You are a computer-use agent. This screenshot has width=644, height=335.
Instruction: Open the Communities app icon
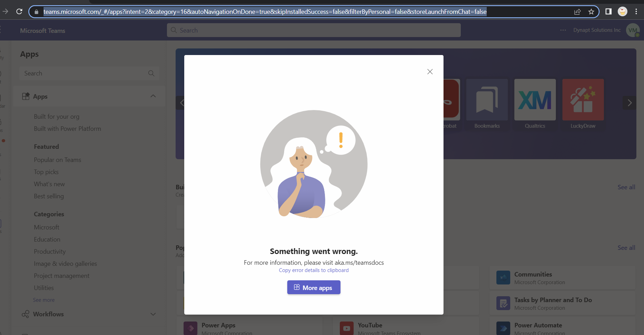point(503,278)
